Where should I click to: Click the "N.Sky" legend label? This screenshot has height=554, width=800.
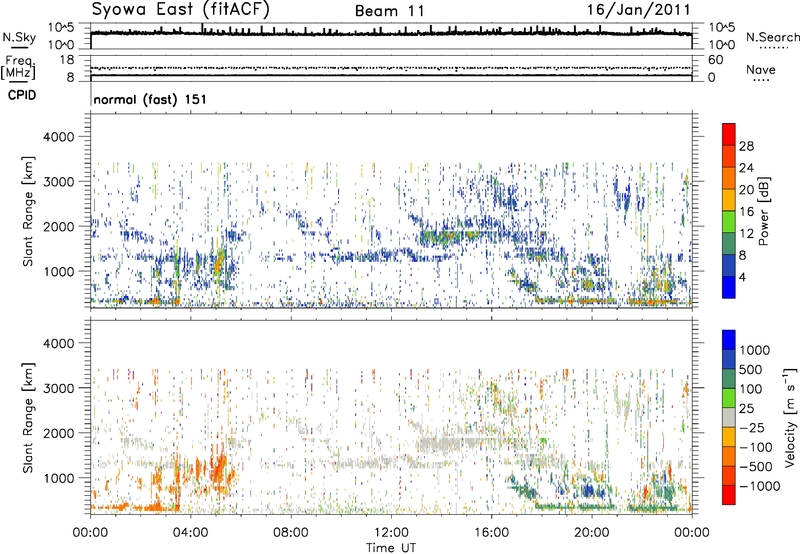(x=19, y=37)
